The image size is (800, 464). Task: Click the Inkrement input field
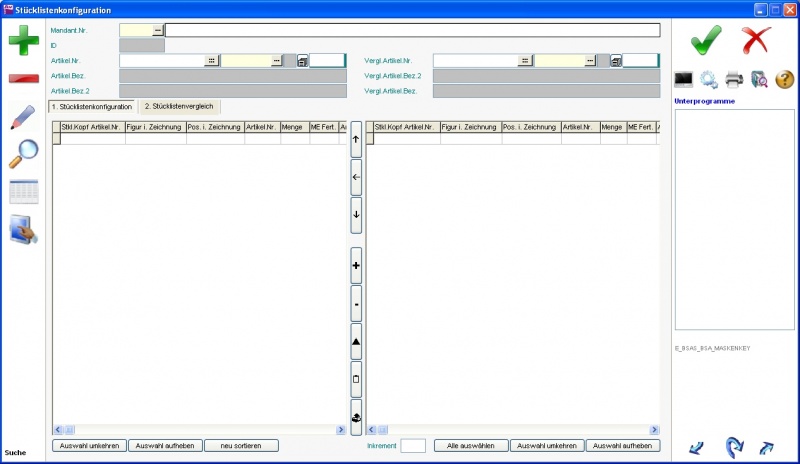coord(413,446)
